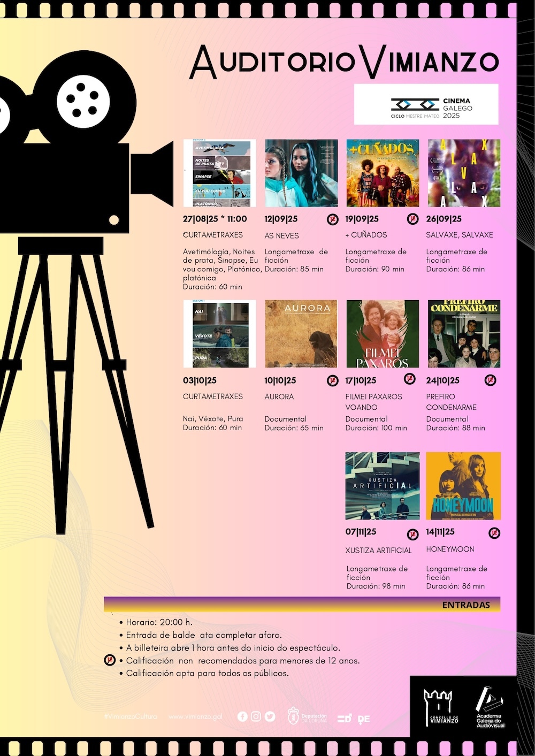Select the date 17|10|25
Screen dimensions: 535x756
(x=361, y=380)
